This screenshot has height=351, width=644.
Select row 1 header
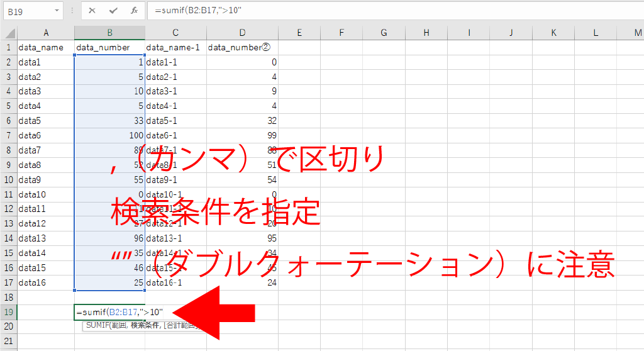click(x=9, y=47)
